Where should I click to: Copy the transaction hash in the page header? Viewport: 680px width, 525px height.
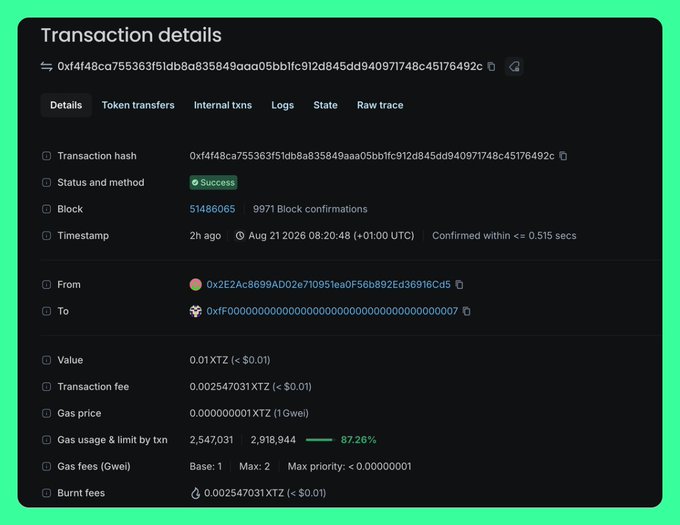[491, 67]
